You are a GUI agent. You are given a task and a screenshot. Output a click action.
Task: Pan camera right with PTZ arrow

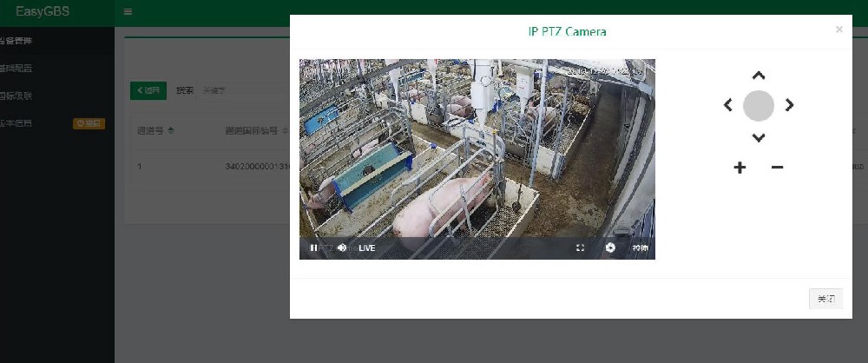789,105
